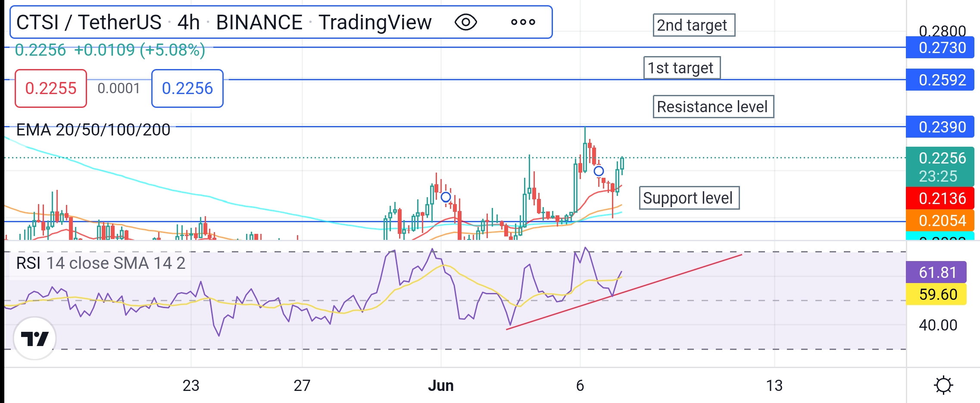The height and width of the screenshot is (403, 980).
Task: Select the EMA 20/50/100/200 indicator legend
Action: click(93, 129)
